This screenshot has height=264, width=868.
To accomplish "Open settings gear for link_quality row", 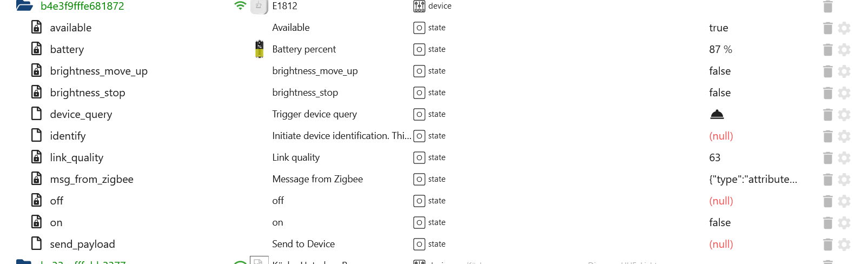I will click(x=844, y=158).
